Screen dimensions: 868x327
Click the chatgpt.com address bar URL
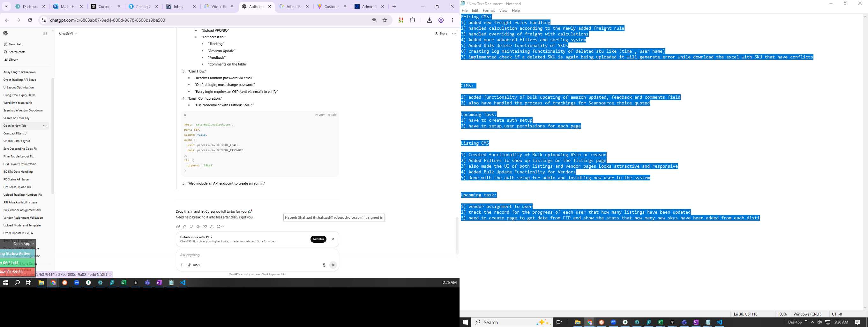(108, 20)
